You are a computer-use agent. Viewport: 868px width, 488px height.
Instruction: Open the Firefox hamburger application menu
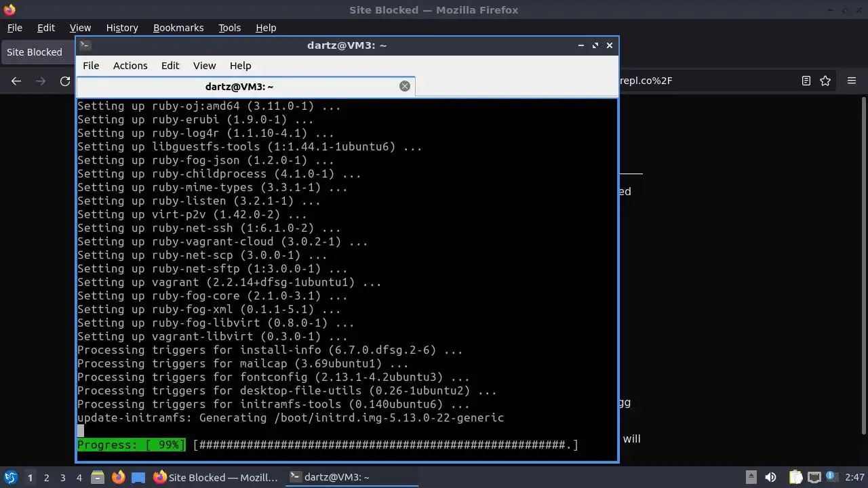(852, 81)
